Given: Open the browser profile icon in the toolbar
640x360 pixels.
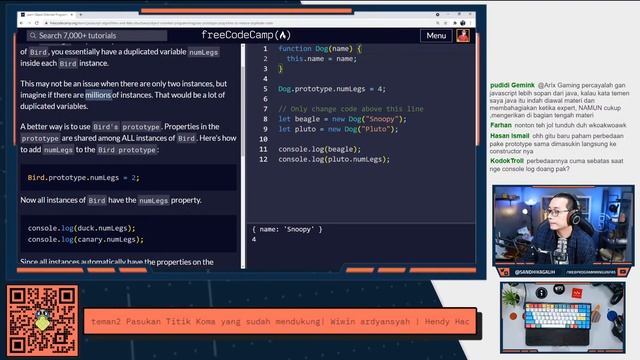Looking at the screenshot, I should (462, 23).
